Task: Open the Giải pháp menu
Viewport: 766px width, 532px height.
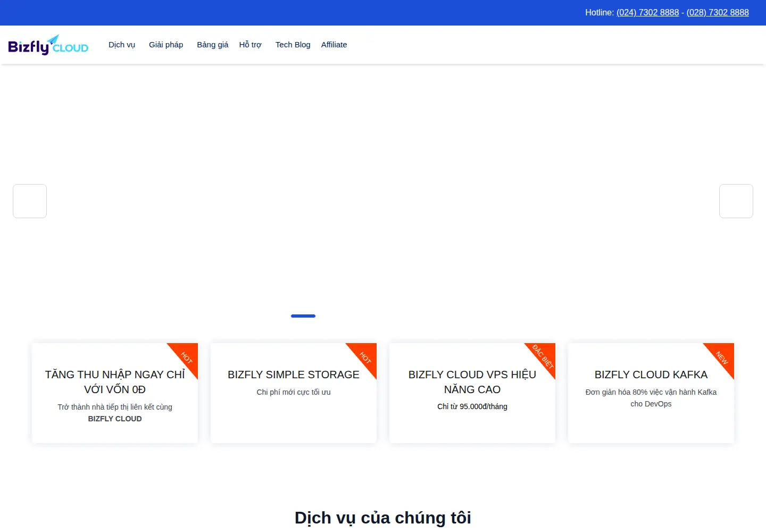Action: [x=166, y=45]
